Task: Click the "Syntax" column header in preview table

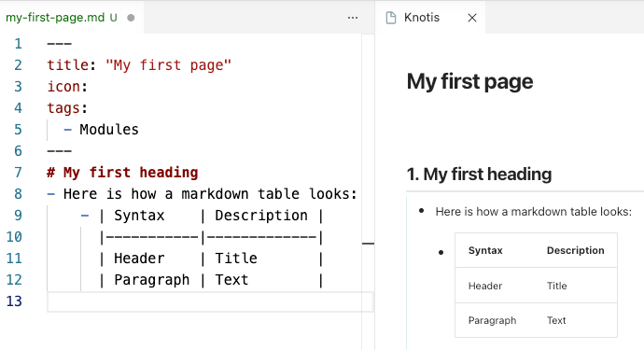Action: [485, 250]
